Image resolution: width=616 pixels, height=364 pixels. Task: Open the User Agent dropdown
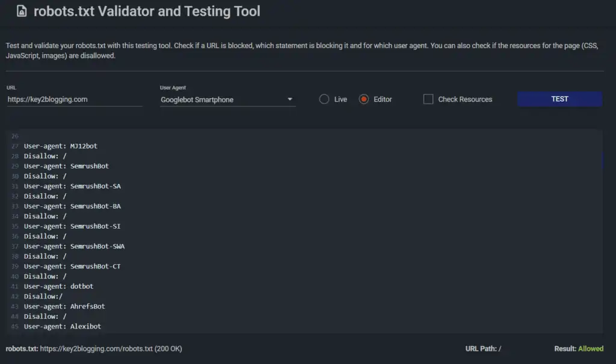tap(227, 99)
